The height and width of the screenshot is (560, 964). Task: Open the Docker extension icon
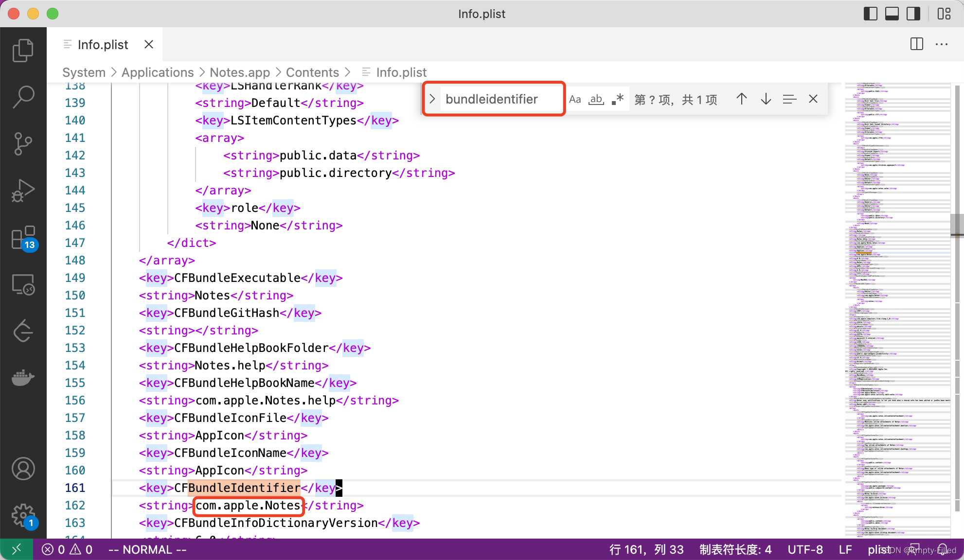coord(23,377)
